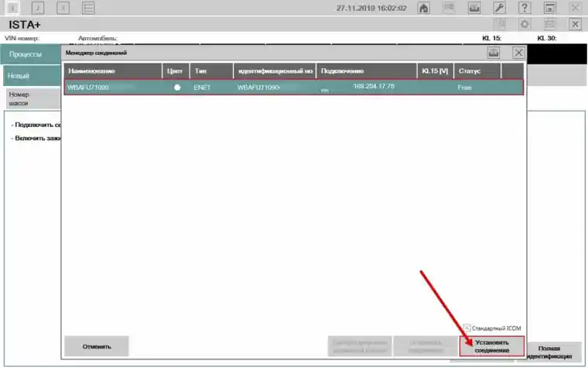Open help with the question mark icon

coord(525,8)
